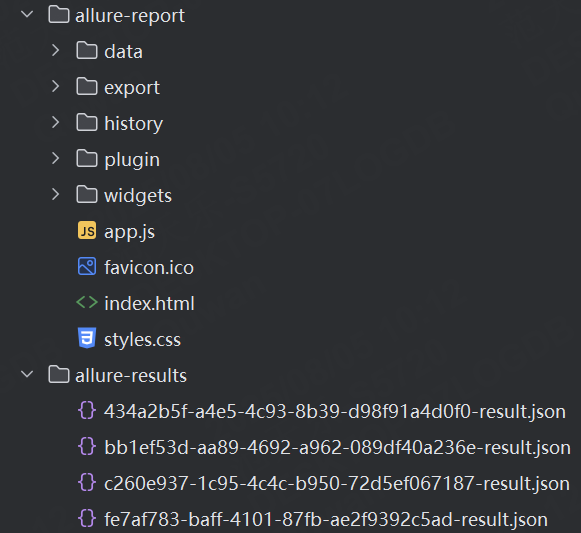Select the plugin folder name
This screenshot has height=533, width=581.
pos(132,160)
